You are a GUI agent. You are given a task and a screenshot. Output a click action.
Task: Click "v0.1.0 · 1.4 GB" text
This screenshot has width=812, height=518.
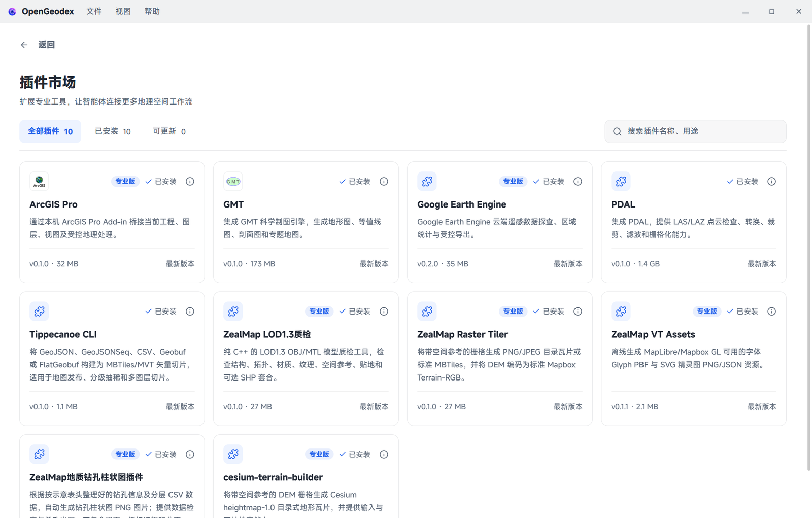click(635, 264)
